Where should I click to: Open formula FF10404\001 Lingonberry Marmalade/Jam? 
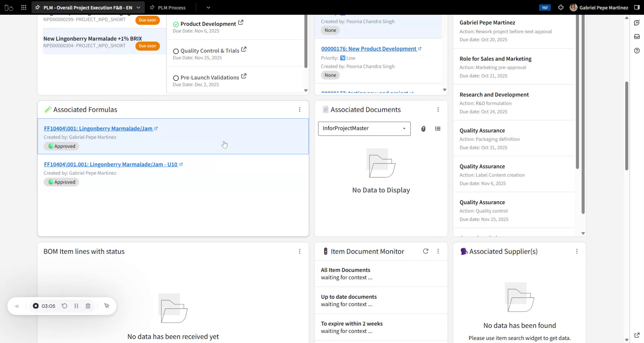(x=99, y=128)
